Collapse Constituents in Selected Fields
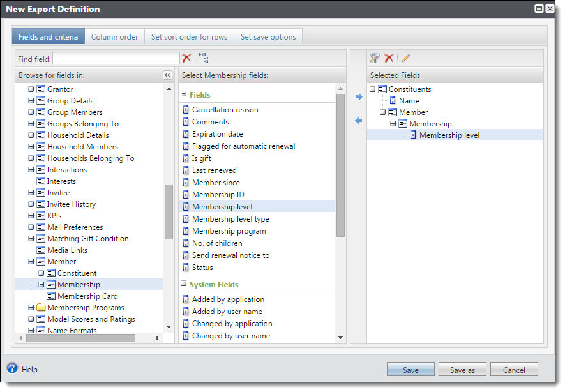 tap(373, 89)
